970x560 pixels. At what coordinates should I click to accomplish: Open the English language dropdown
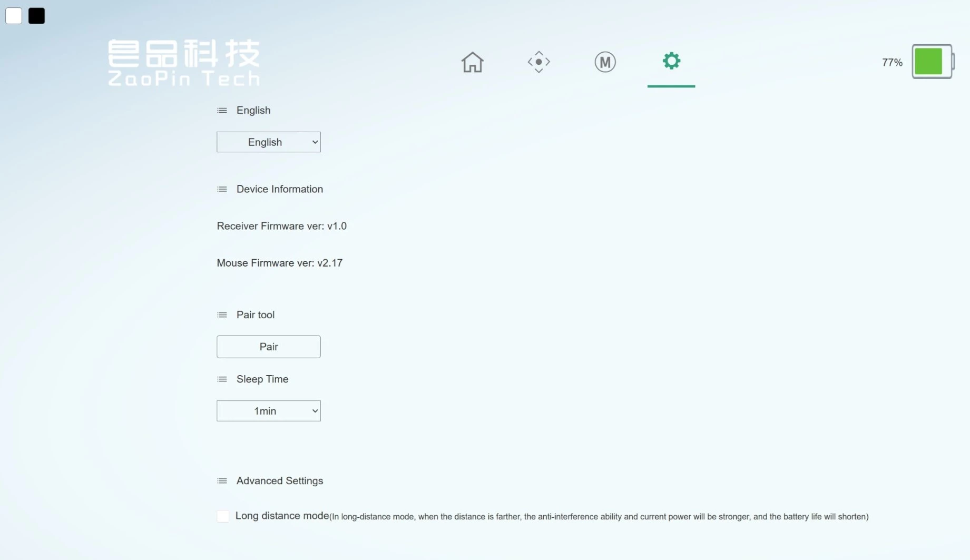pos(268,142)
